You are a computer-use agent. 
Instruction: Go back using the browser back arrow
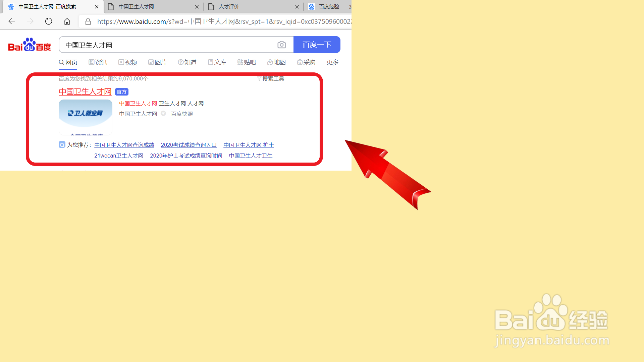tap(12, 21)
